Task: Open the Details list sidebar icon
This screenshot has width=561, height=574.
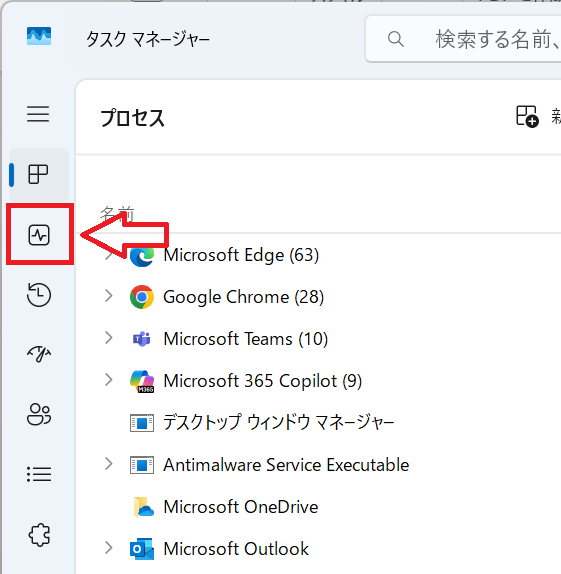Action: 39,474
